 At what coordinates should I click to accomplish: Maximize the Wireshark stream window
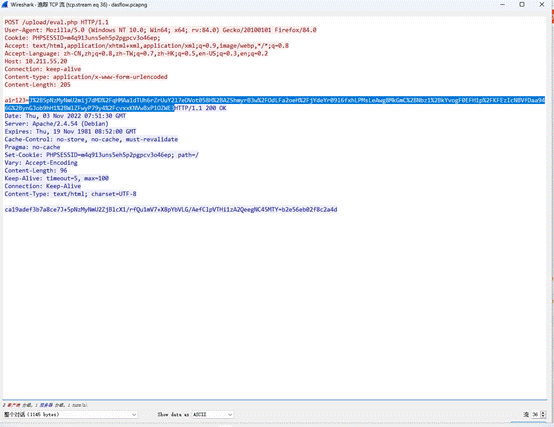(522, 5)
